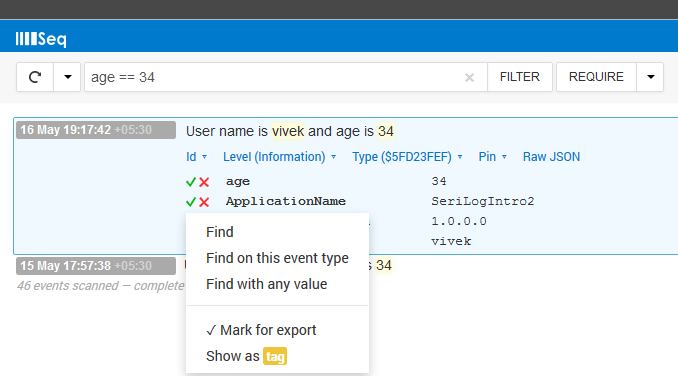Open dropdown arrow next to refresh button
Screen dimensions: 678x376
[x=67, y=77]
